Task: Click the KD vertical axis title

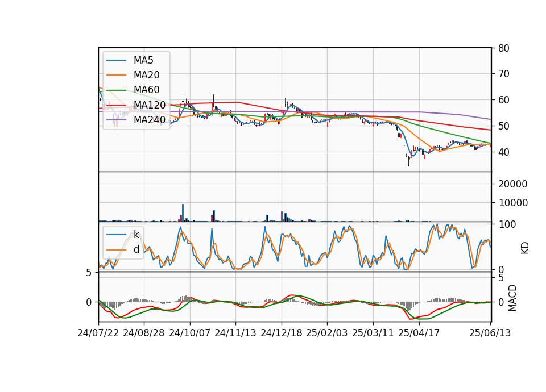Action: click(x=525, y=248)
